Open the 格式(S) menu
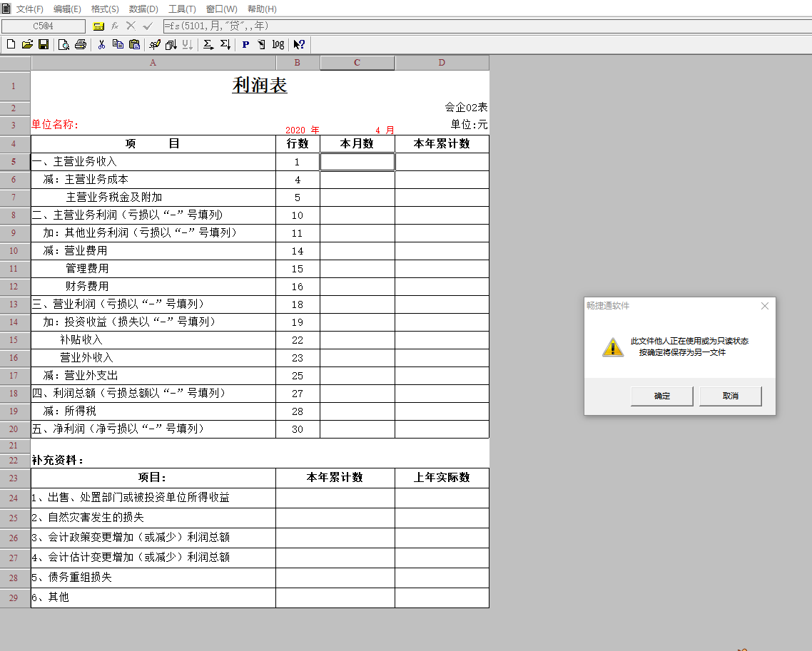The image size is (812, 651). [105, 9]
